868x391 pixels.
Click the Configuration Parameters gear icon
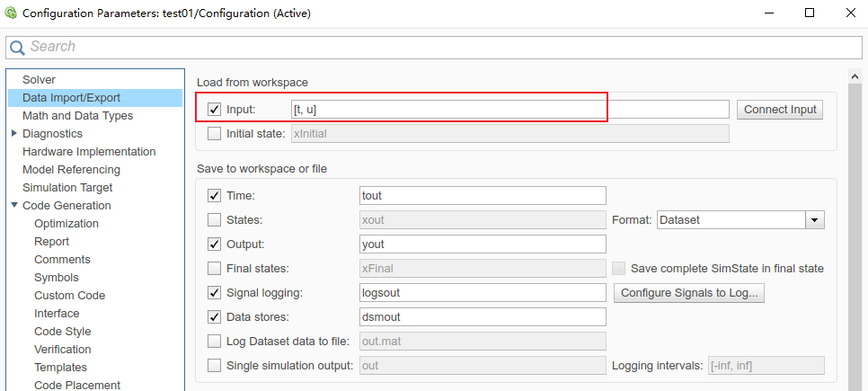click(11, 13)
